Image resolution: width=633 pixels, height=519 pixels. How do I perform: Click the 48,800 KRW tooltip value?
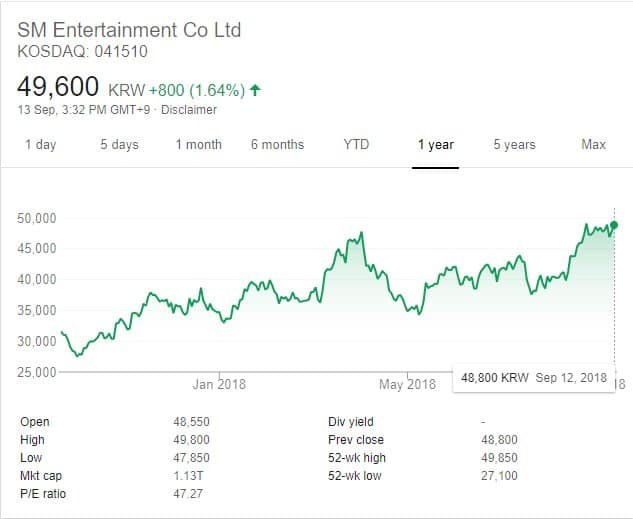pos(495,378)
